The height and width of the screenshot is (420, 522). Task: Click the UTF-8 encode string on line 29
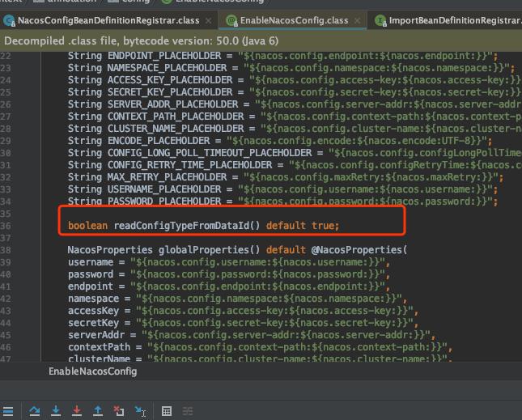pyautogui.click(x=356, y=141)
